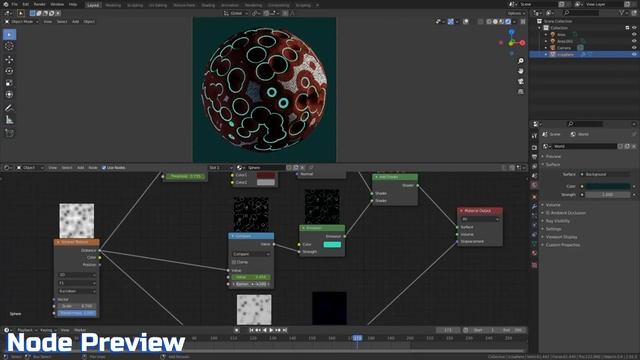Click the Voronoi Texture node preview thumbnail
The image size is (640, 360).
pos(77,221)
